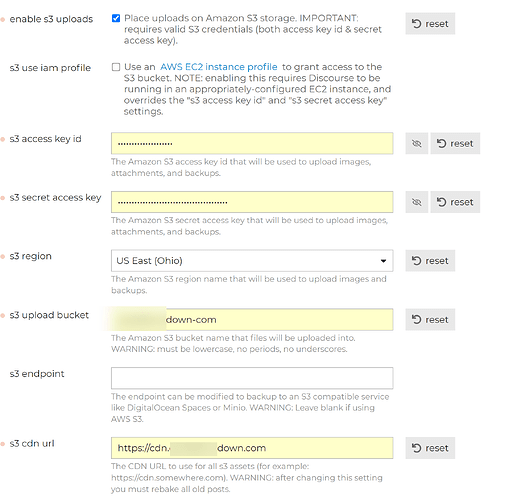
Task: Reset the s3 region setting
Action: pyautogui.click(x=430, y=261)
